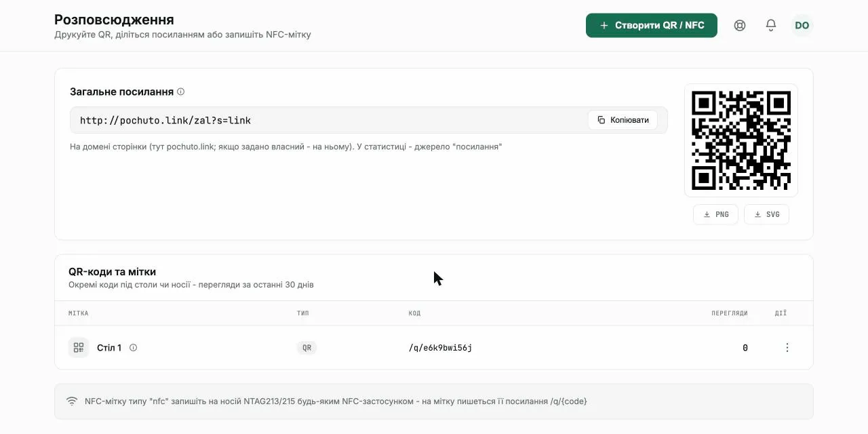Click the ТИП column header
This screenshot has height=434, width=868.
coord(302,313)
